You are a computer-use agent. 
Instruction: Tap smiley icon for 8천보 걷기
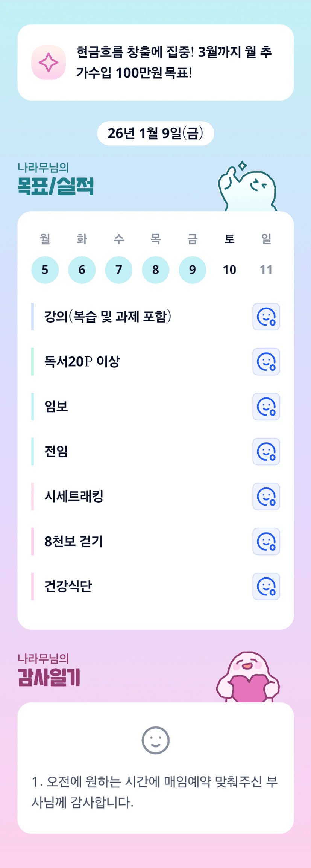pos(266,541)
